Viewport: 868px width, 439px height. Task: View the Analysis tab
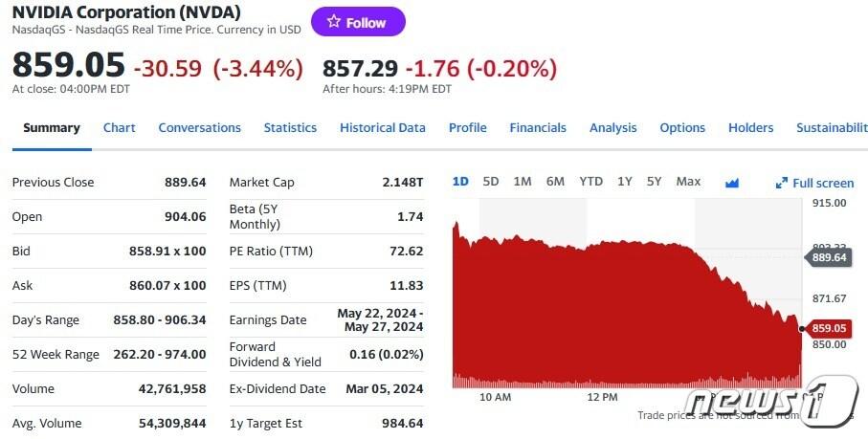point(612,128)
